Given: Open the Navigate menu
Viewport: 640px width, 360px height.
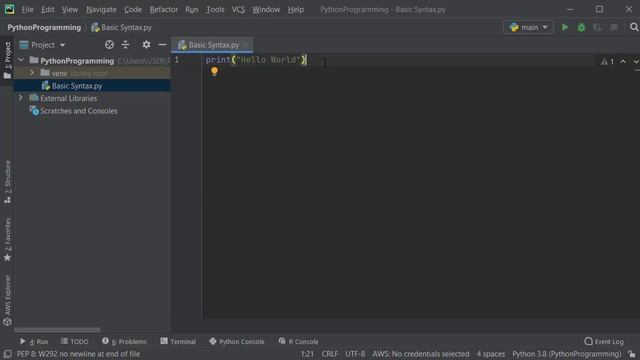Looking at the screenshot, I should pyautogui.click(x=101, y=9).
